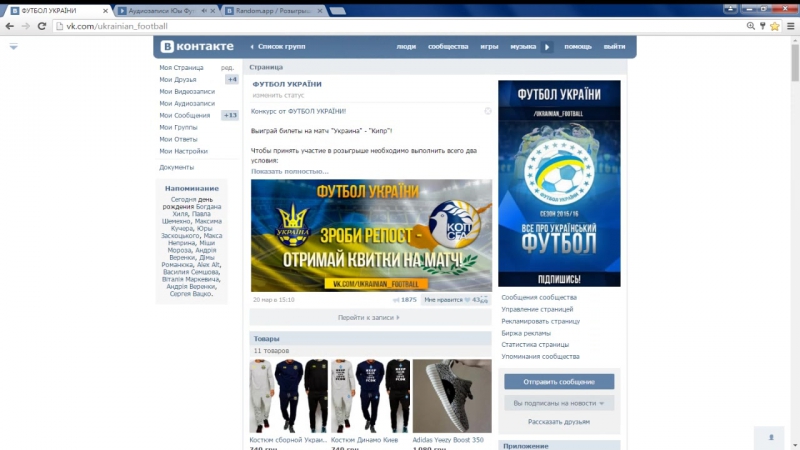Click the ФУТБОЛ УКРАЇНИ group avatar image
This screenshot has width=800, height=450.
(x=559, y=183)
